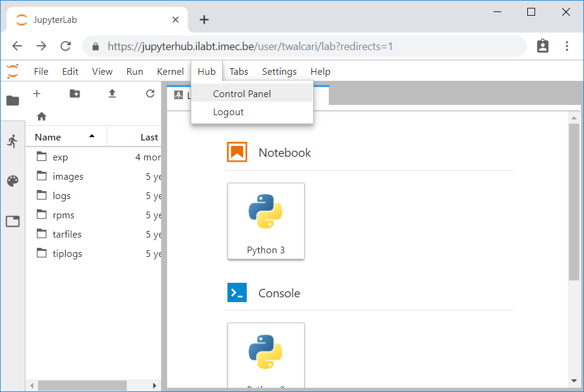This screenshot has width=584, height=392.
Task: Go to the home directory breadcrumb icon
Action: (42, 116)
